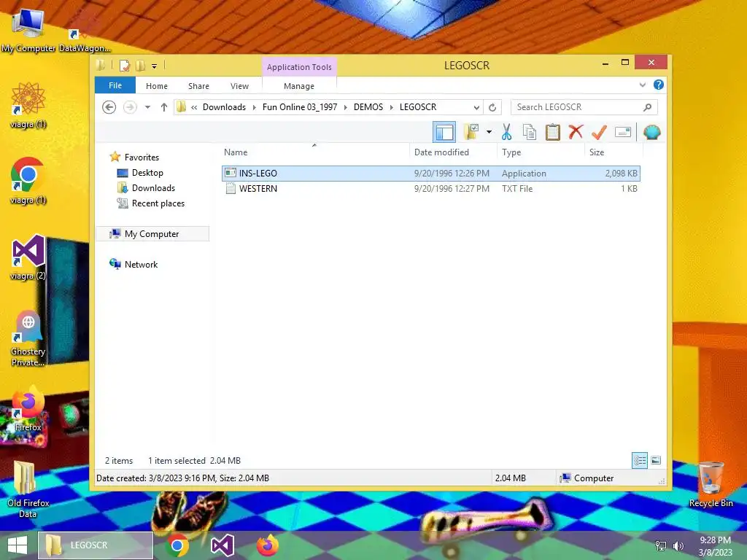Image resolution: width=747 pixels, height=560 pixels.
Task: Paste using the clipboard icon
Action: (x=553, y=132)
